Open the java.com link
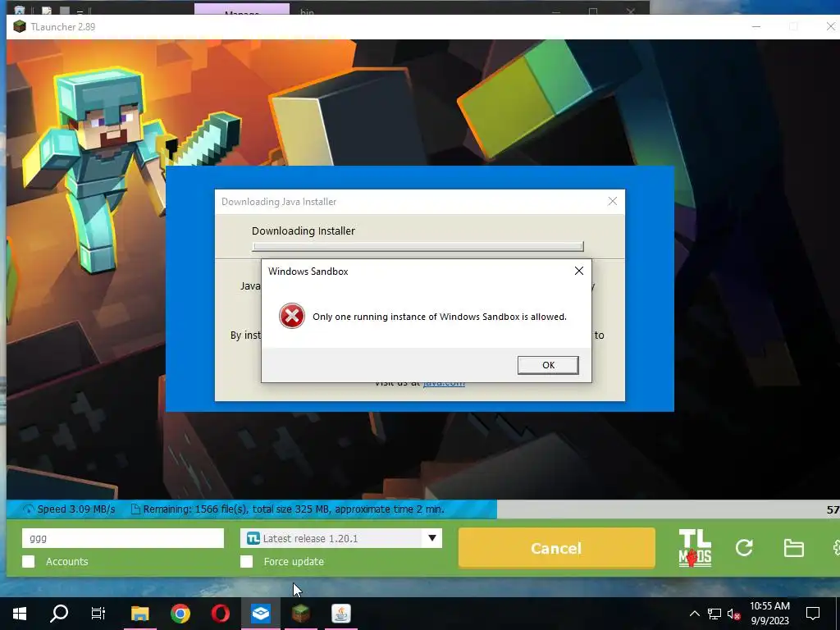 (x=444, y=382)
